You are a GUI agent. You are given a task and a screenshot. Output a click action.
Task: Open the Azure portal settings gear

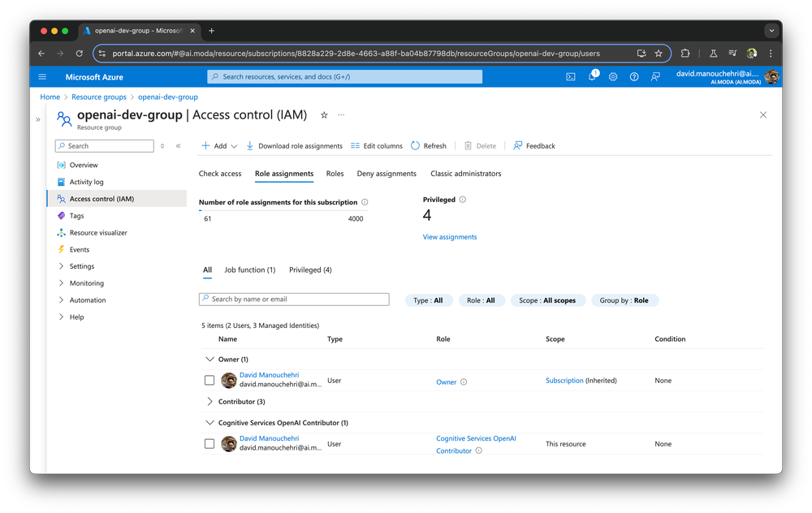613,76
